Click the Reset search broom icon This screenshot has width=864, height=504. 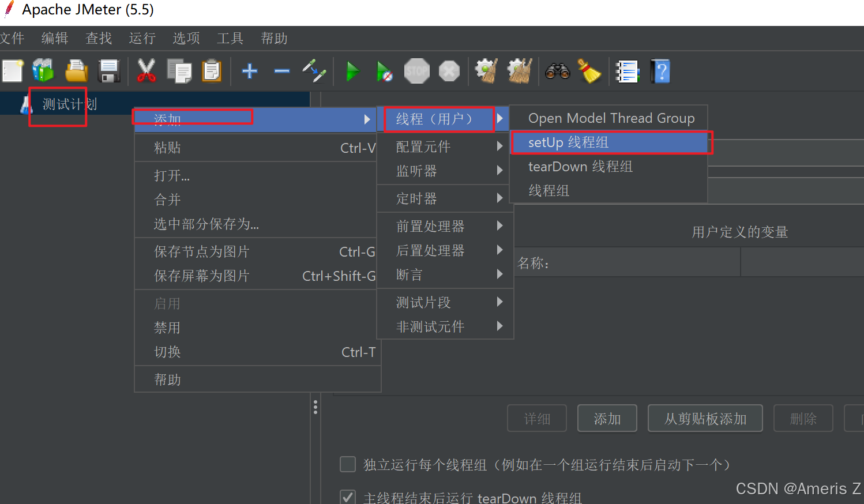(589, 72)
